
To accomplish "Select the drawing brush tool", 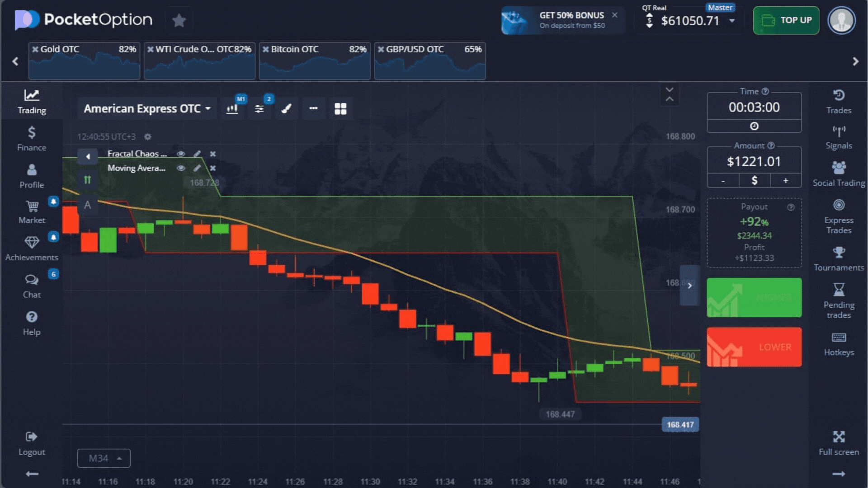I will pyautogui.click(x=286, y=109).
